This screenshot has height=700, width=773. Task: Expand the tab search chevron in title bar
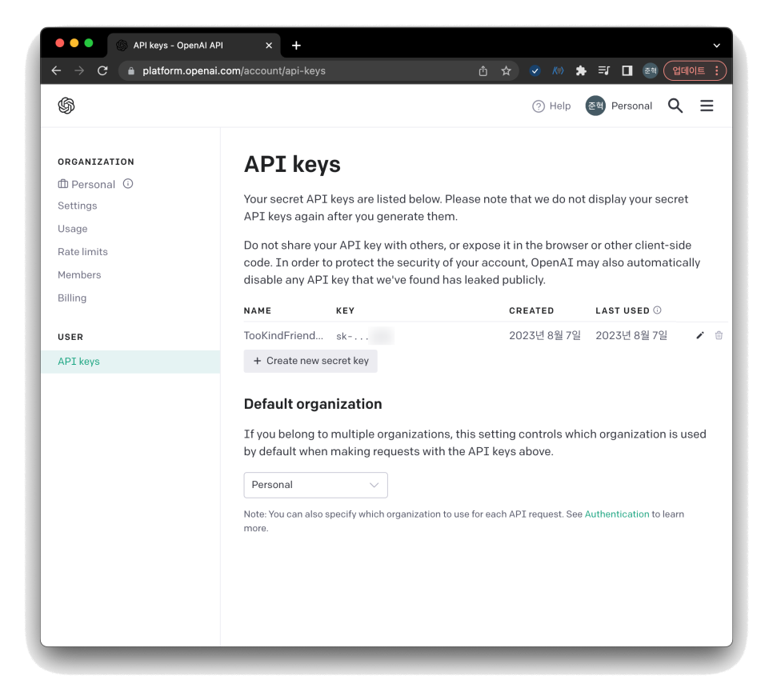point(716,46)
